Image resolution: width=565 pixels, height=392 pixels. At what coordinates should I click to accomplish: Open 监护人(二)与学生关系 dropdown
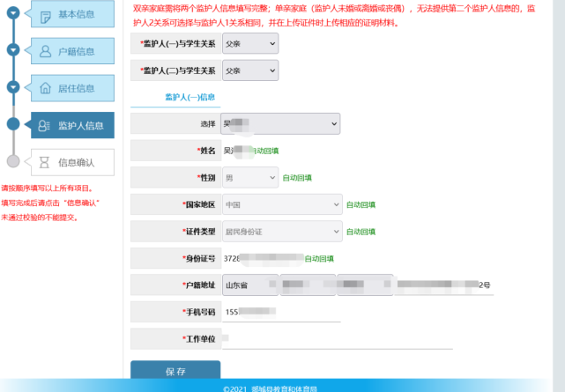click(x=250, y=70)
